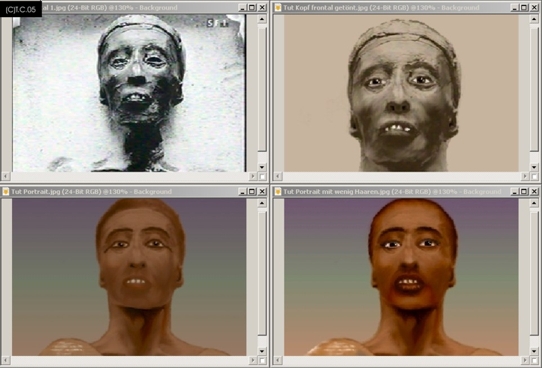Click scroll-up arrow in Tut Portrait.jpg window

point(262,203)
